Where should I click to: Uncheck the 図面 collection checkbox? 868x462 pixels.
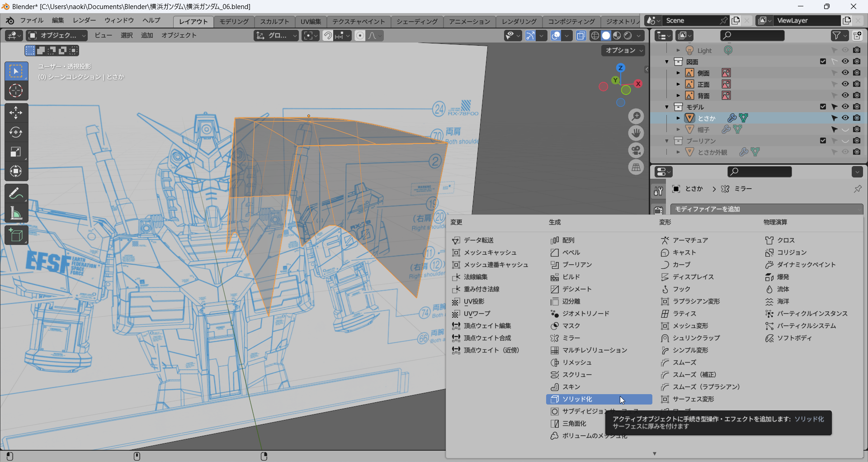[823, 62]
